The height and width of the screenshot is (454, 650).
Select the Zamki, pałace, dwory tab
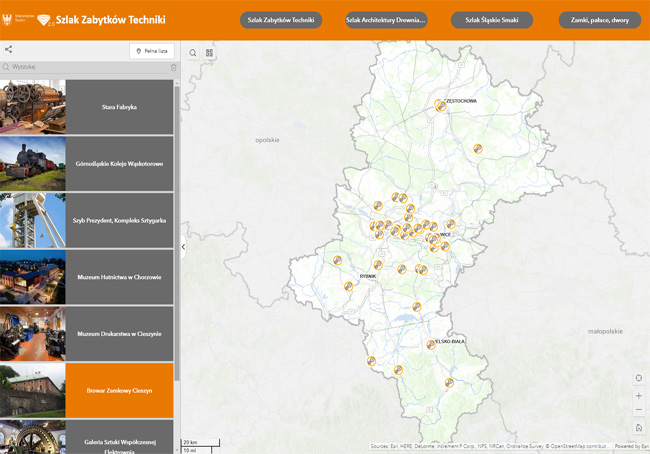(599, 20)
